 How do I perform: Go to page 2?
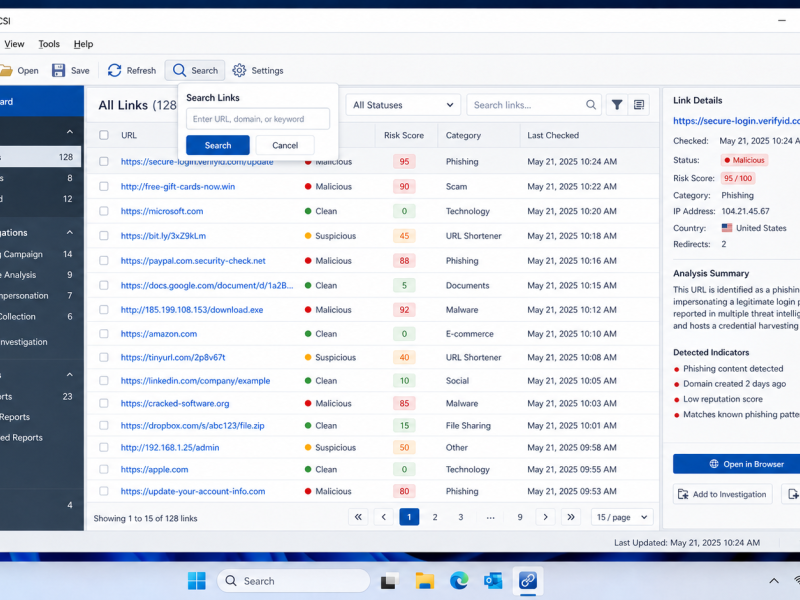click(x=435, y=517)
